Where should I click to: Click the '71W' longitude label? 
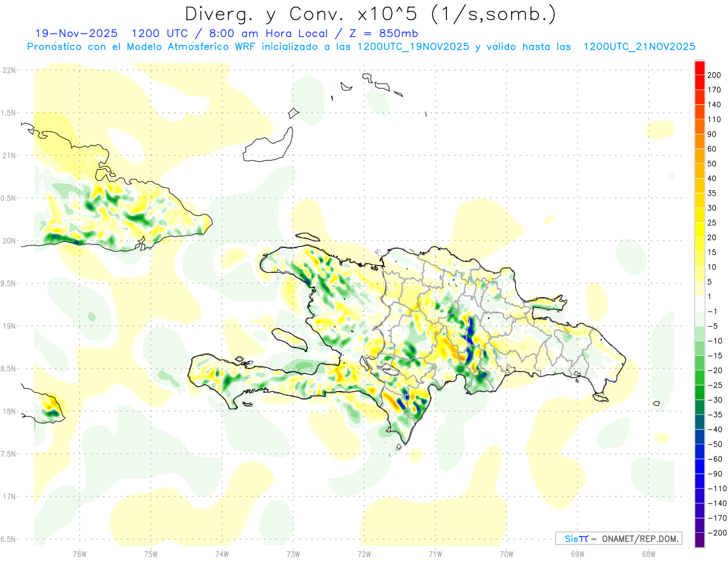tap(435, 554)
